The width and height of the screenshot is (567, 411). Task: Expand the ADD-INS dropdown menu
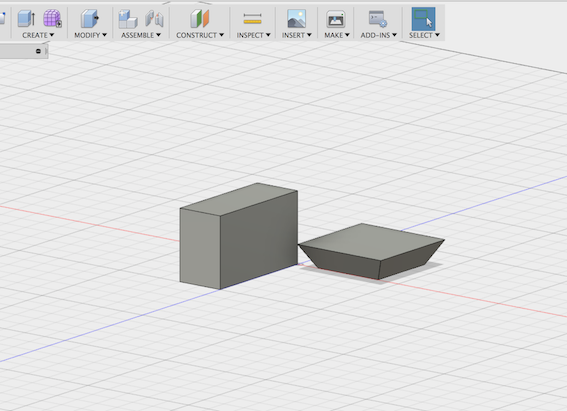coord(379,35)
